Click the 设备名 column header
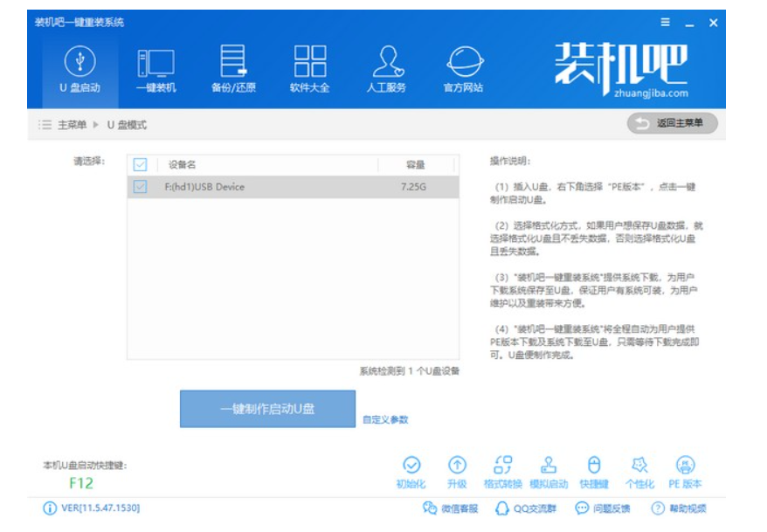Image resolution: width=767 pixels, height=532 pixels. pos(182,165)
